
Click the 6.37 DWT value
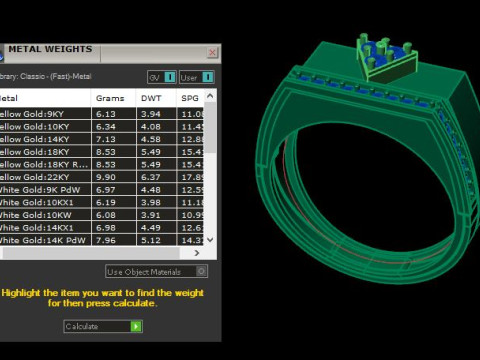pyautogui.click(x=151, y=177)
